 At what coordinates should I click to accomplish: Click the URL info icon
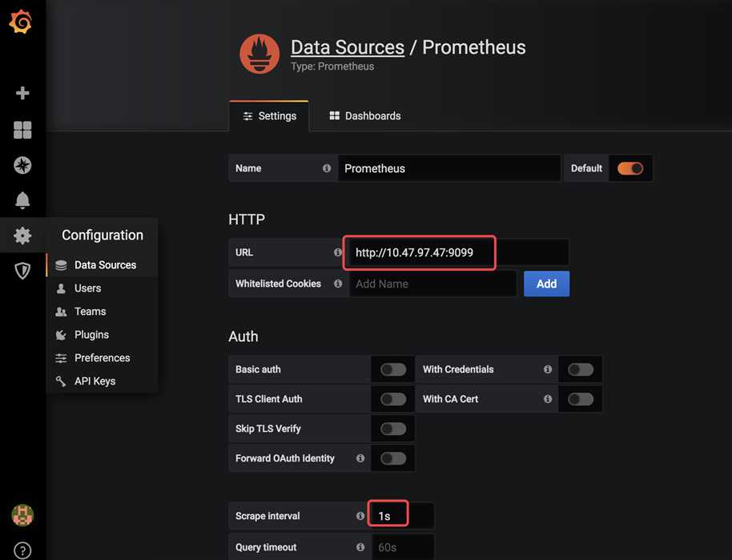click(x=338, y=252)
